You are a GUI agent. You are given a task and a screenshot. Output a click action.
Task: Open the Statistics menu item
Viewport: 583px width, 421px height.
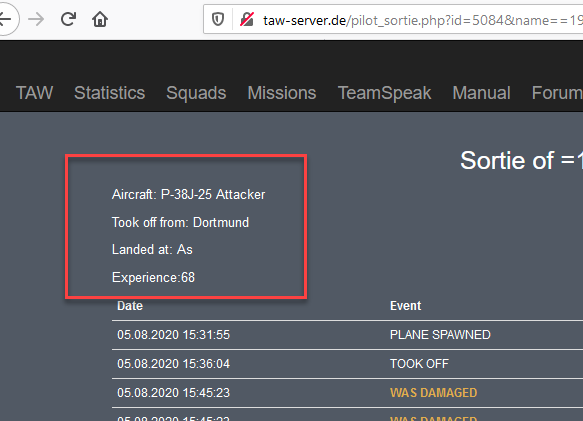109,93
